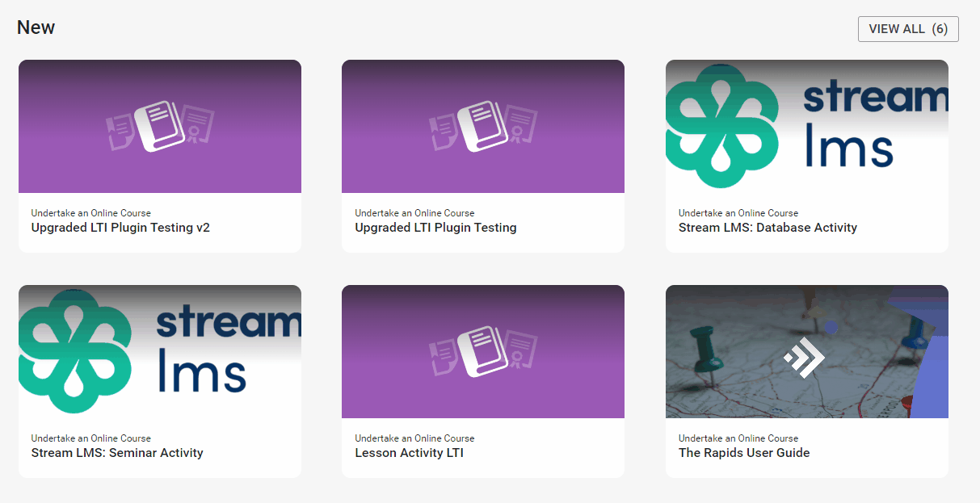Image resolution: width=980 pixels, height=503 pixels.
Task: Click green Stream logo on Seminar Activity card
Action: click(x=75, y=351)
